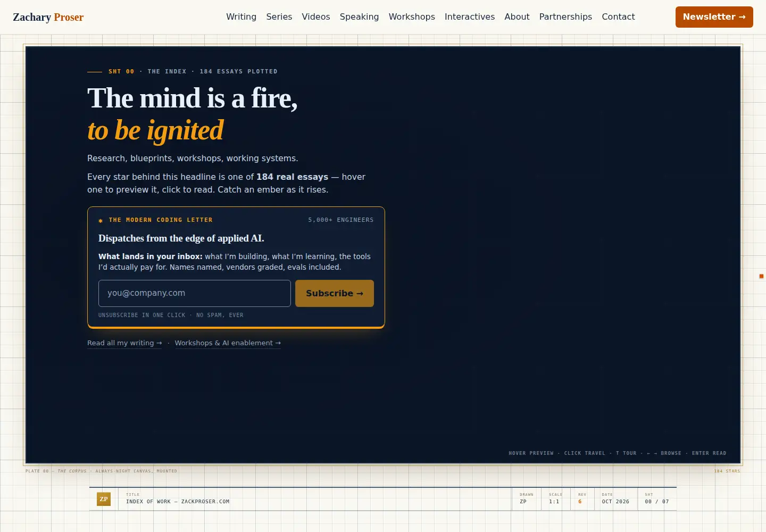Click the Subscribe button

[335, 293]
